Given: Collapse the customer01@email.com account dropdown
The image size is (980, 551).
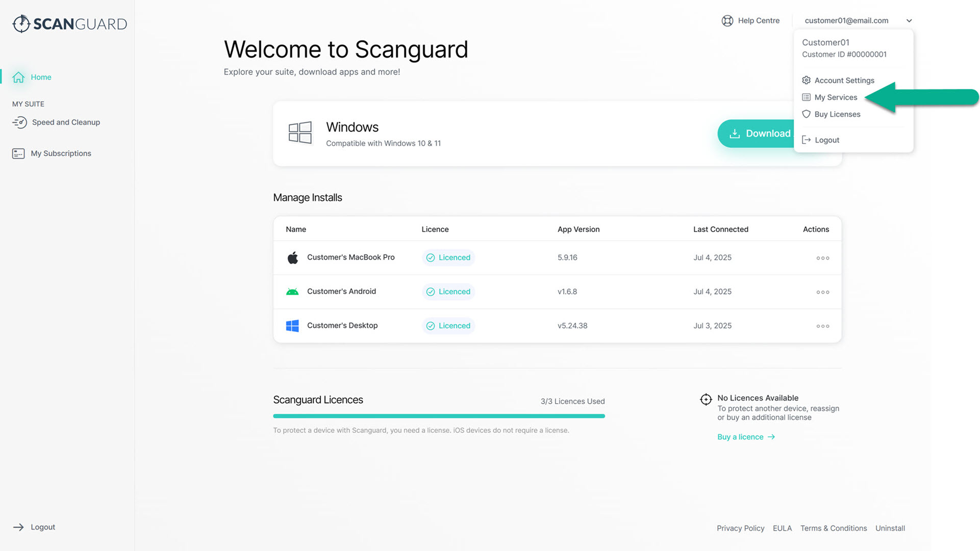Looking at the screenshot, I should [909, 21].
